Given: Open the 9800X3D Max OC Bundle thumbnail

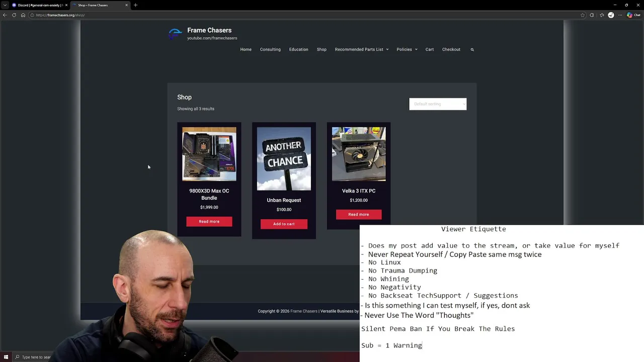Looking at the screenshot, I should coord(209,154).
